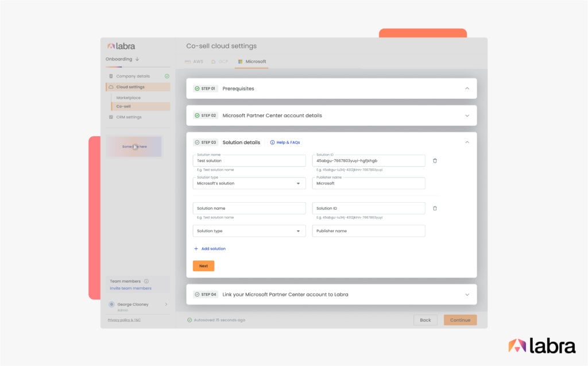Viewport: 588px width, 366px height.
Task: Click the Continue button
Action: [460, 320]
